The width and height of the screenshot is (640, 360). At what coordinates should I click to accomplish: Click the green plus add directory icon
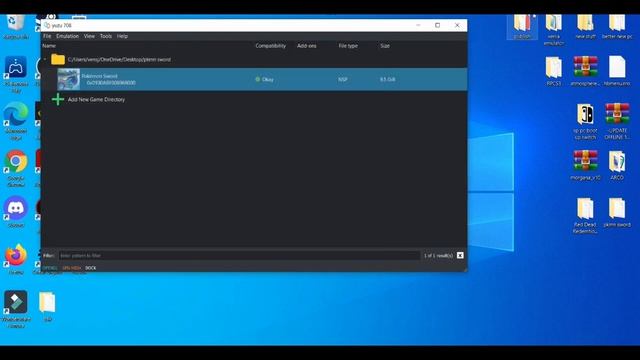58,99
